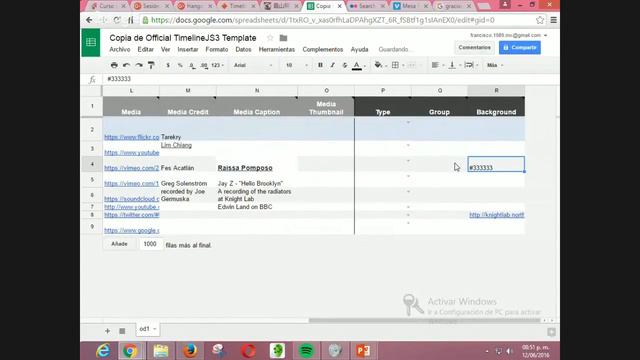Select the paint format tool
640x360 pixels.
coord(151,65)
